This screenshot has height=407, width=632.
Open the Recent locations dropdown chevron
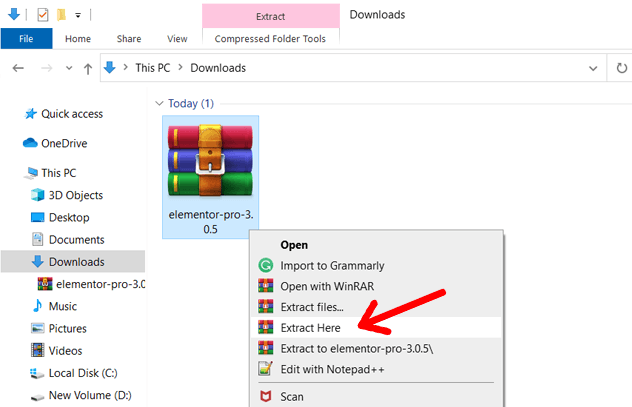(x=69, y=68)
